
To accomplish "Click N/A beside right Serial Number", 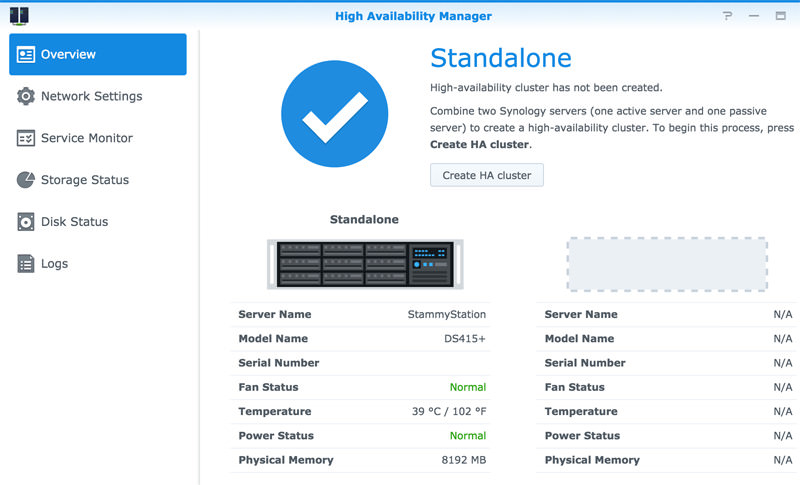I will (783, 363).
